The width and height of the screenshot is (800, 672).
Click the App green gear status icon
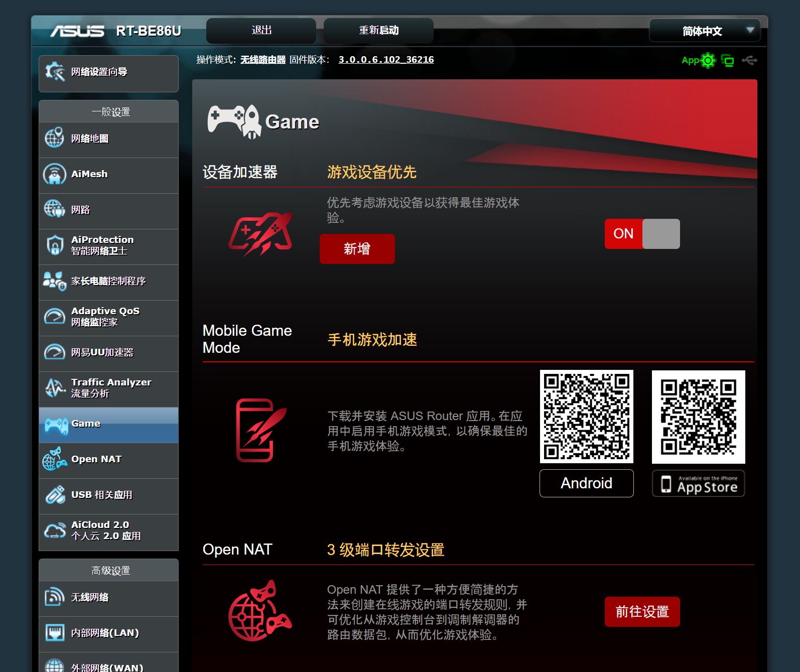point(708,61)
